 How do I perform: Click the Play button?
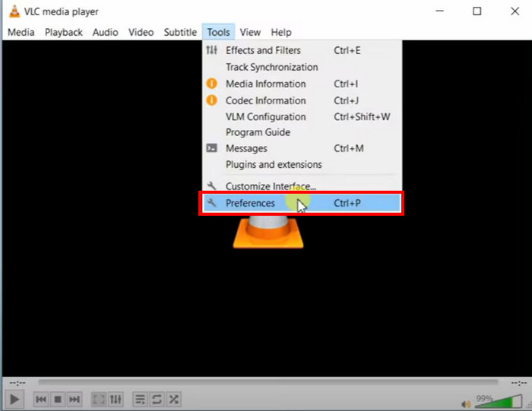click(14, 400)
